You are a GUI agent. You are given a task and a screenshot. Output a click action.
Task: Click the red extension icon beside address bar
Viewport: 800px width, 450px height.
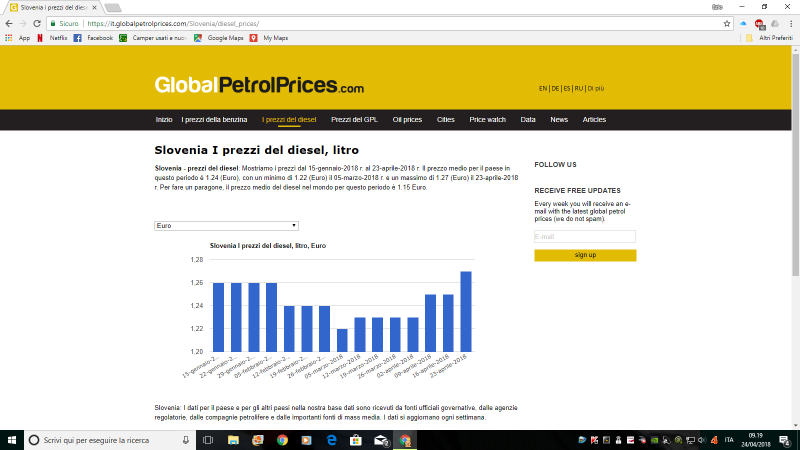[760, 23]
